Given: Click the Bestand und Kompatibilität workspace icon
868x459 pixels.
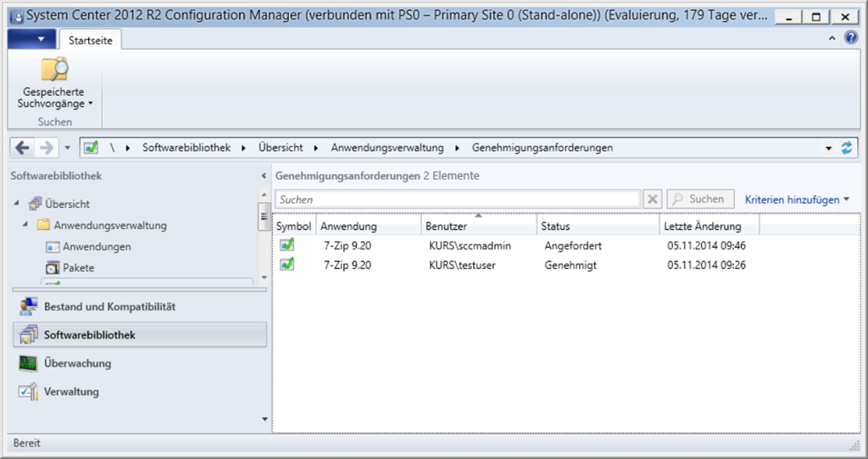Looking at the screenshot, I should pyautogui.click(x=28, y=306).
